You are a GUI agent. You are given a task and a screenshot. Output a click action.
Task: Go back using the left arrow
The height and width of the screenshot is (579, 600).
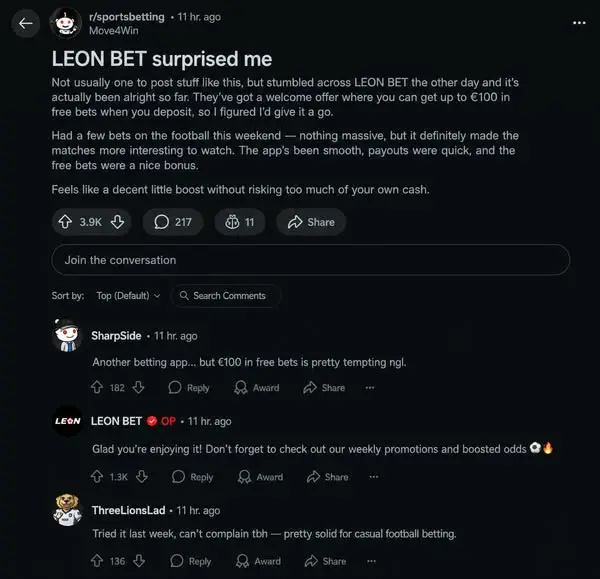(x=26, y=23)
